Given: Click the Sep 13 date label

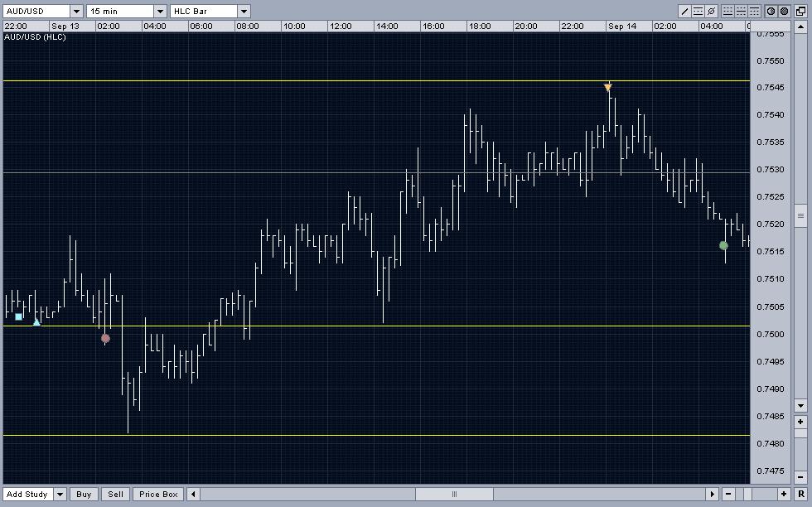Looking at the screenshot, I should [x=65, y=26].
